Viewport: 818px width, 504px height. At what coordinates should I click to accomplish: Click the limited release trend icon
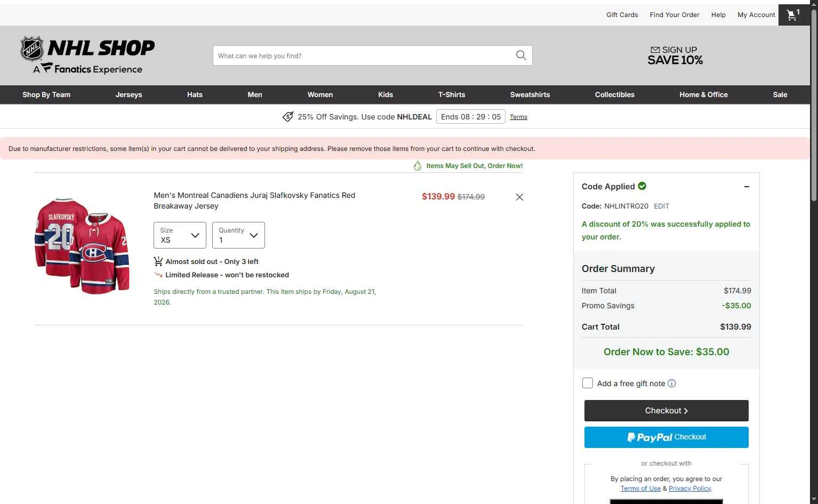coord(158,275)
